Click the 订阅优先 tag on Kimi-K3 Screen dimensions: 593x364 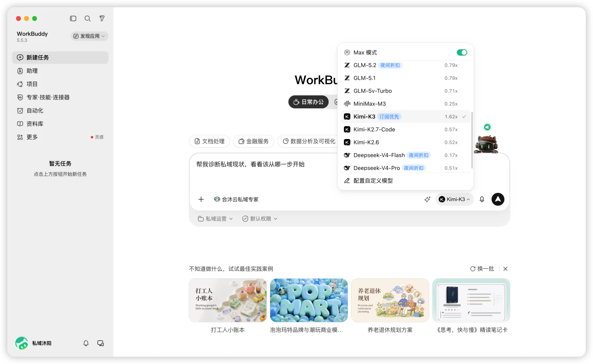coord(389,117)
